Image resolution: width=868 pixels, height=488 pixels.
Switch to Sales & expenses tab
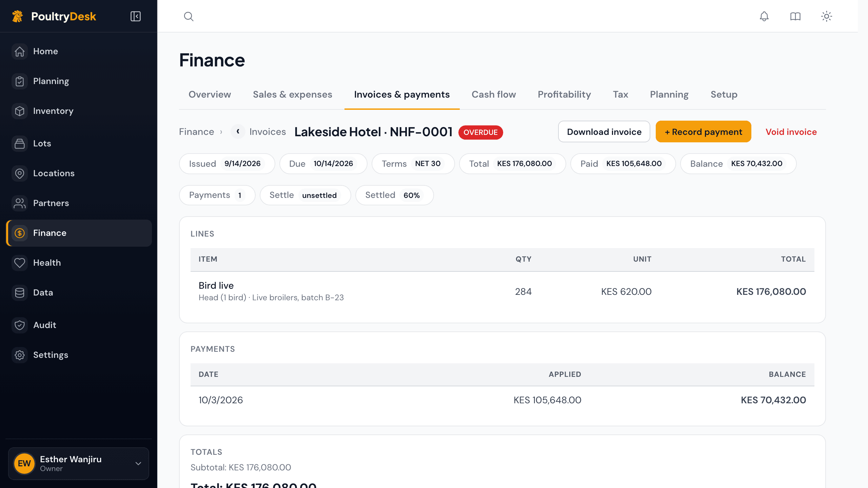pos(292,95)
